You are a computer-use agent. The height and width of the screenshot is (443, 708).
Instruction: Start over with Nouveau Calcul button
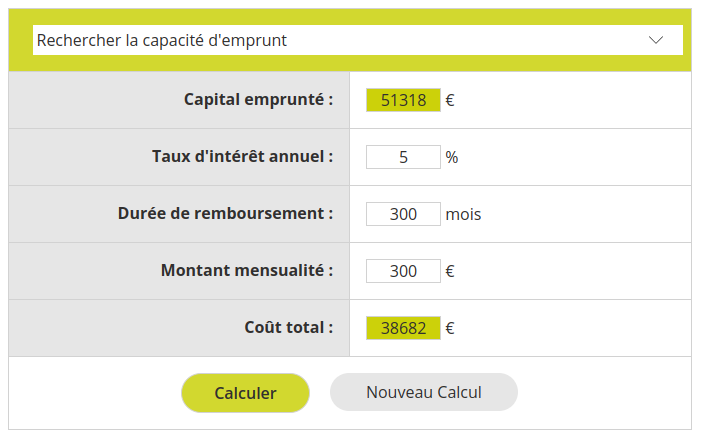tap(424, 392)
